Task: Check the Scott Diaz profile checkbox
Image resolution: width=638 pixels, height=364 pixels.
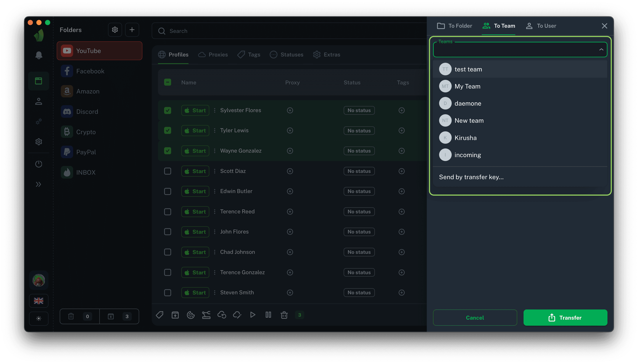Action: [168, 171]
